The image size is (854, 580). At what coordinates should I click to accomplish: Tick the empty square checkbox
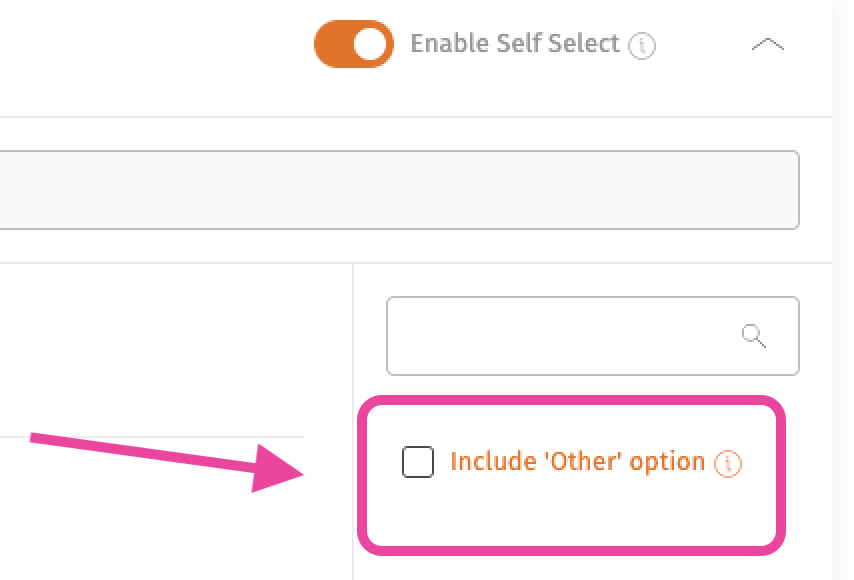pyautogui.click(x=418, y=462)
